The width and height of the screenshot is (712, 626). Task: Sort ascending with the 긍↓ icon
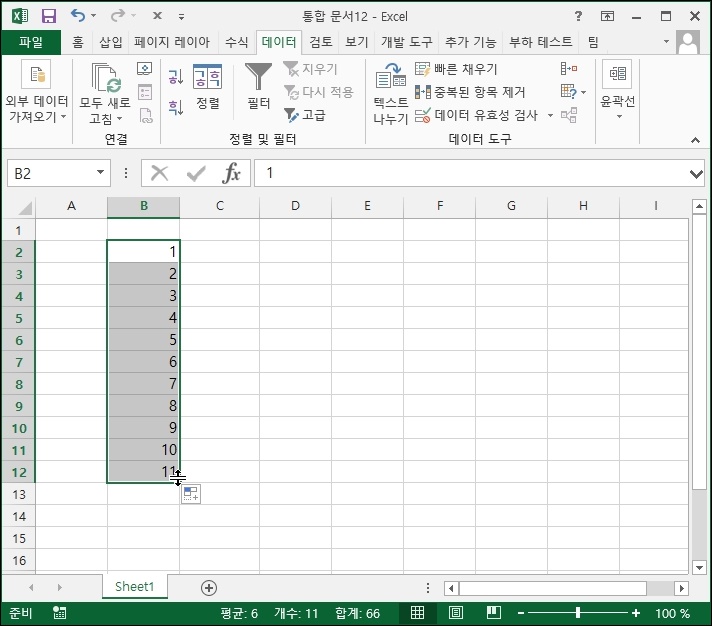click(176, 77)
